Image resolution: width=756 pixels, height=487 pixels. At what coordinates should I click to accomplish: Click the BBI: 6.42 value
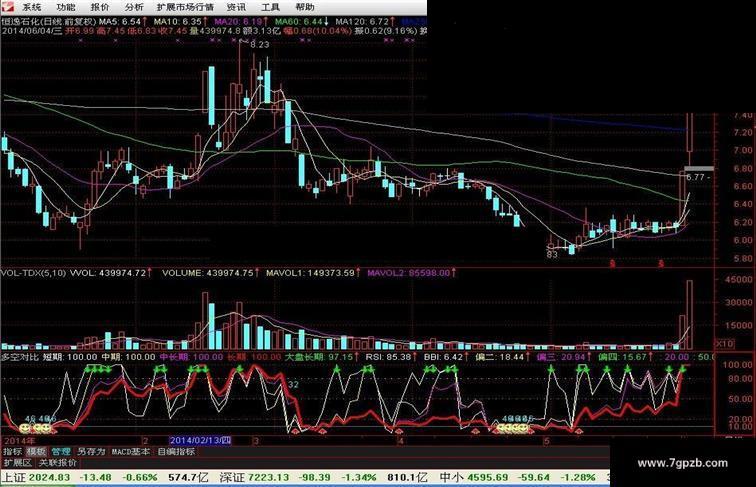(x=444, y=357)
